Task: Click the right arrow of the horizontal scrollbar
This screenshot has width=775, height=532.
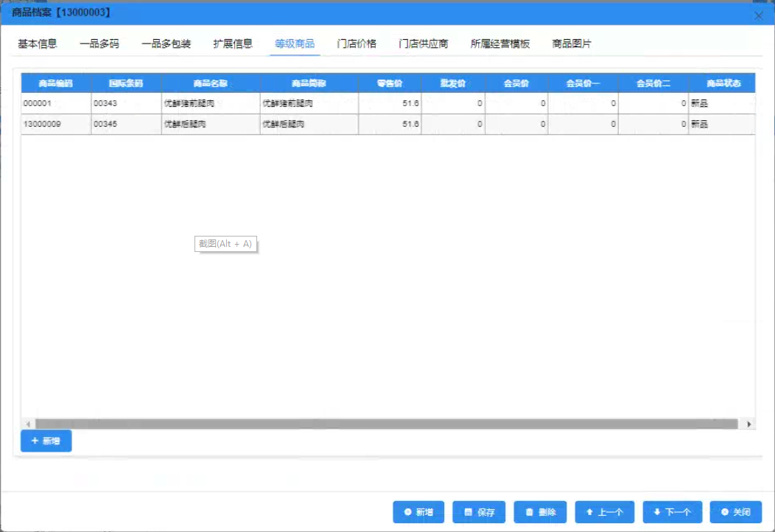Action: pos(749,424)
